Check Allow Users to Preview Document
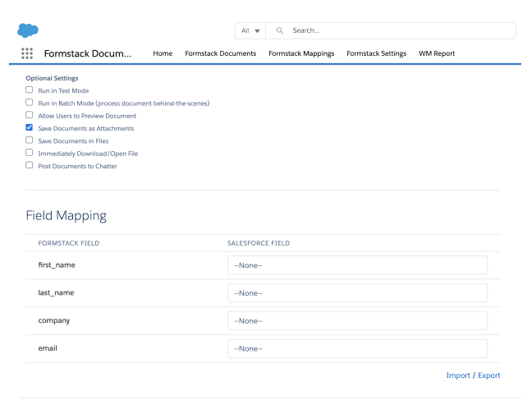532x414 pixels. 30,115
